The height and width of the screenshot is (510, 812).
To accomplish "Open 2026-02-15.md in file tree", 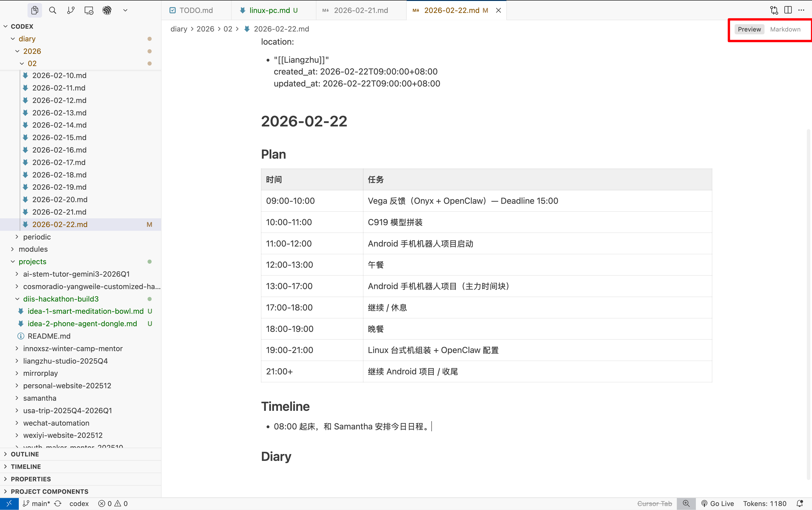I will pos(59,137).
